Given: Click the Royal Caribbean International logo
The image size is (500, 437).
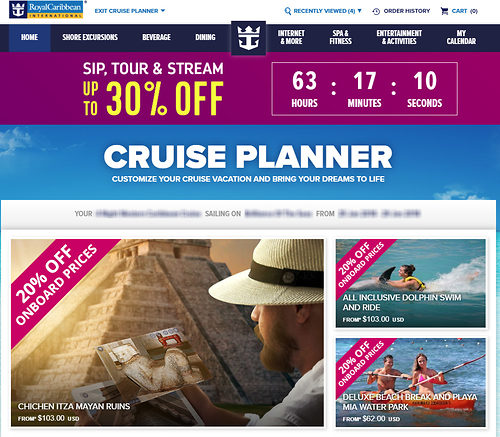Looking at the screenshot, I should (46, 10).
